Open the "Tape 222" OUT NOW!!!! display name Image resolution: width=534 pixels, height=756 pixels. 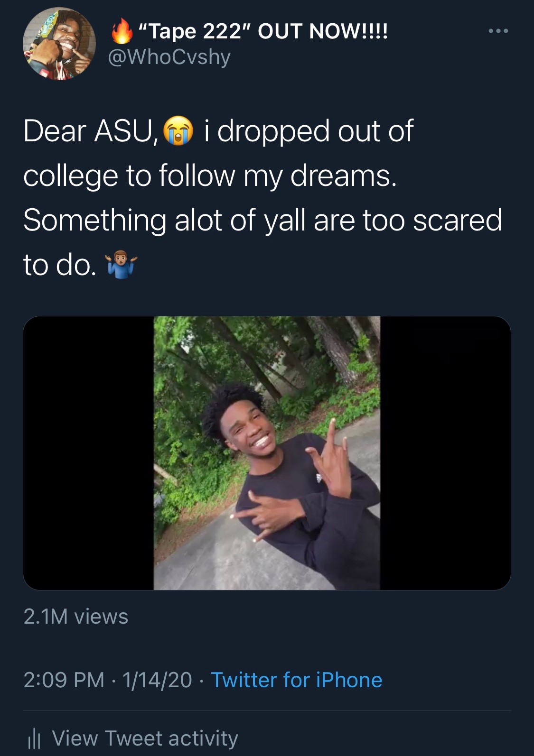(263, 31)
